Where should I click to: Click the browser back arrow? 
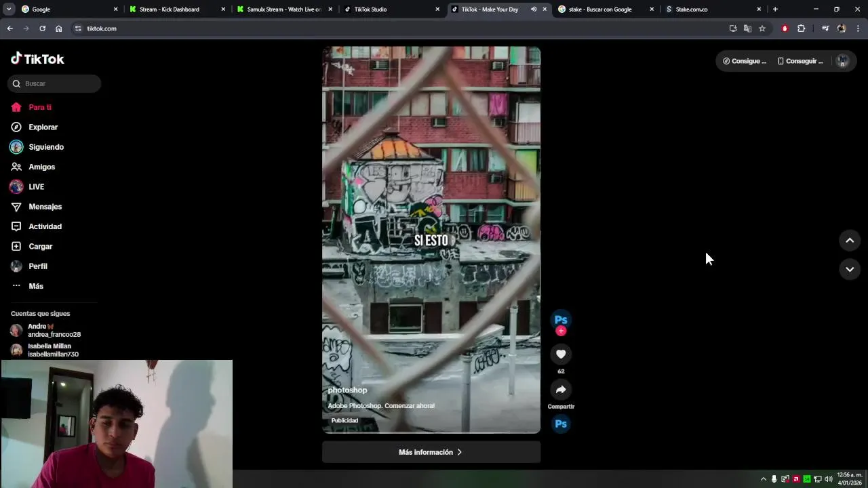(x=9, y=28)
